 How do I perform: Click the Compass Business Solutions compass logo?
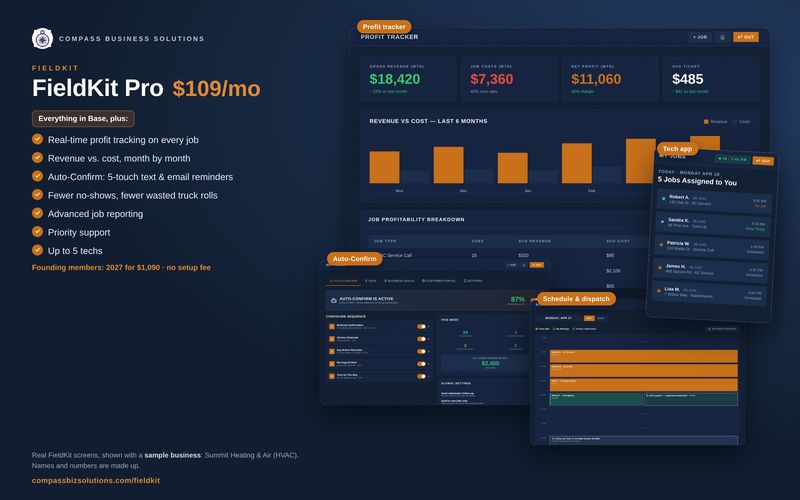42,38
